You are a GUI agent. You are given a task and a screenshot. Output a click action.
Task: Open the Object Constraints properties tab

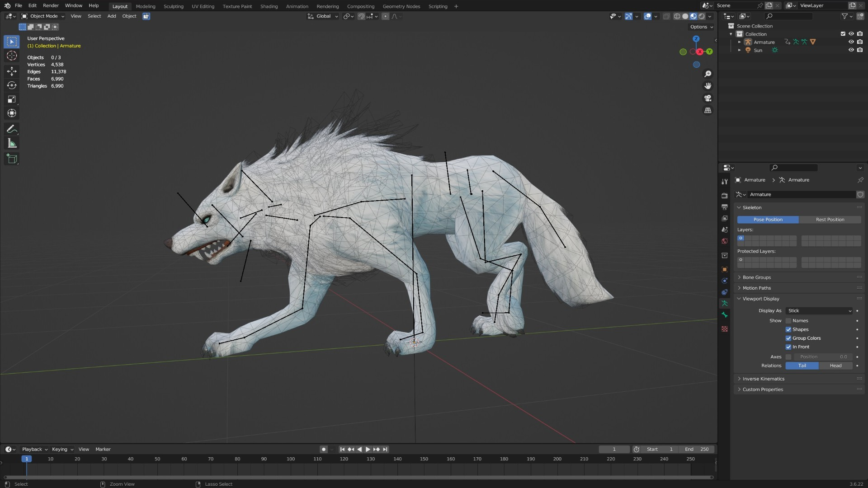coord(725,292)
